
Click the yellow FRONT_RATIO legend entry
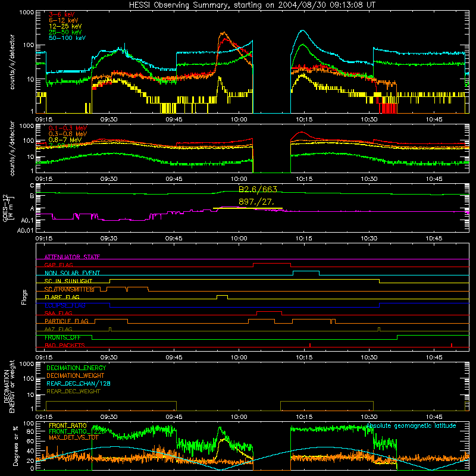pos(68,425)
